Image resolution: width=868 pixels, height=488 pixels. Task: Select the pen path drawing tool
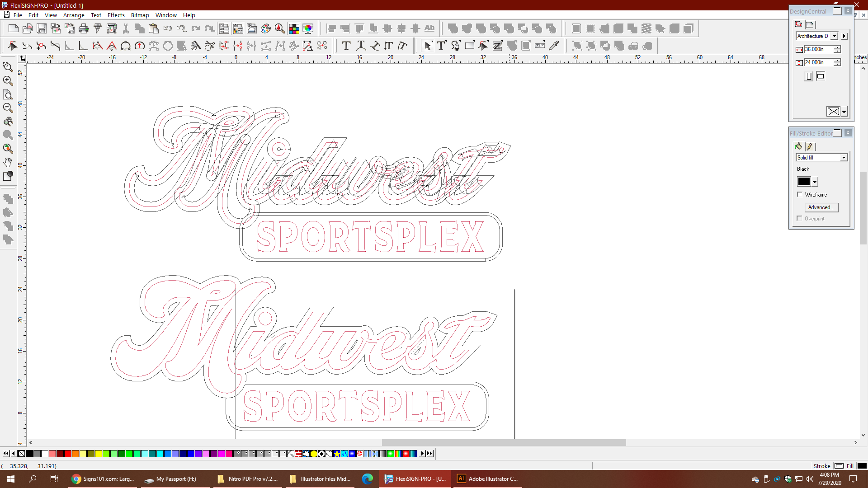click(x=456, y=46)
